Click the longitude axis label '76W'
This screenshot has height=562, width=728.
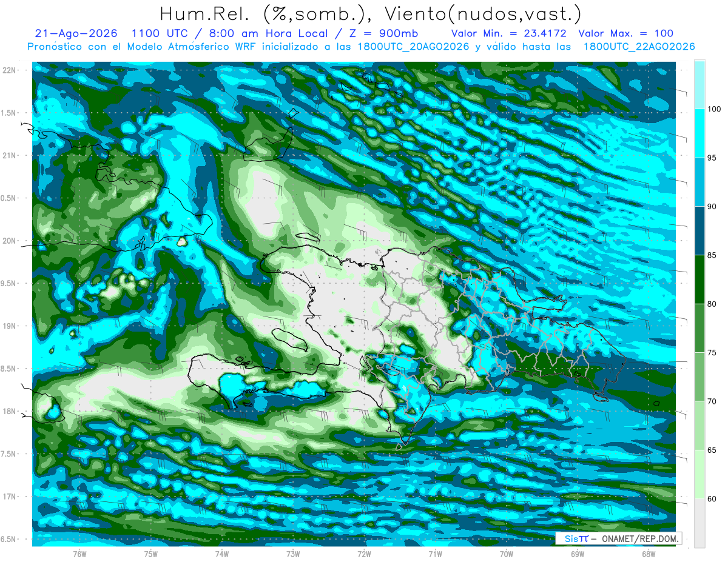coord(80,554)
